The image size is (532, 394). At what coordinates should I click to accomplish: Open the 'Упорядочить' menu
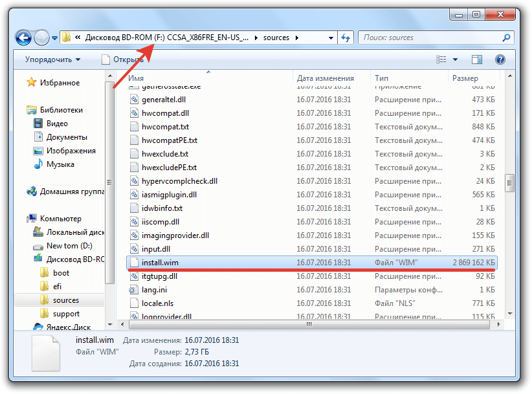point(52,60)
